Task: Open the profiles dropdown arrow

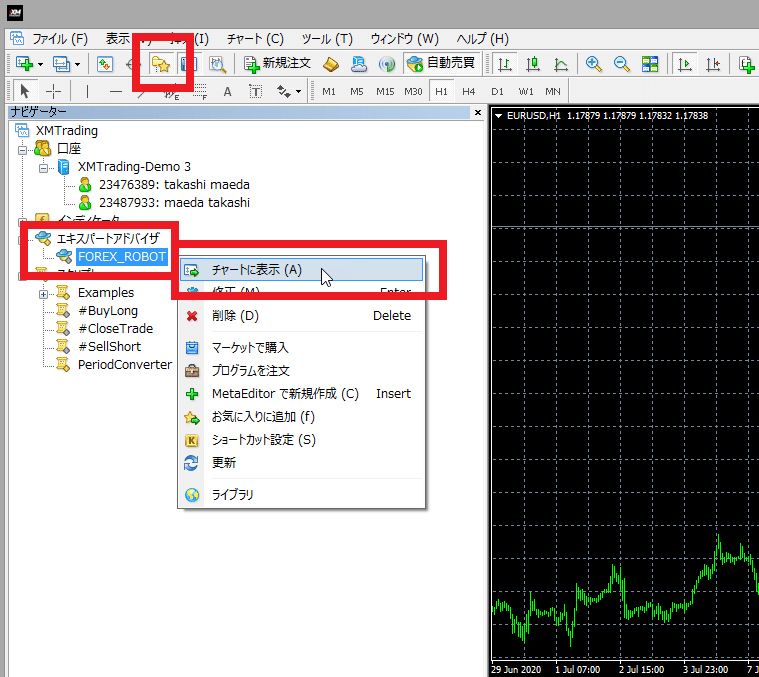Action: point(77,64)
